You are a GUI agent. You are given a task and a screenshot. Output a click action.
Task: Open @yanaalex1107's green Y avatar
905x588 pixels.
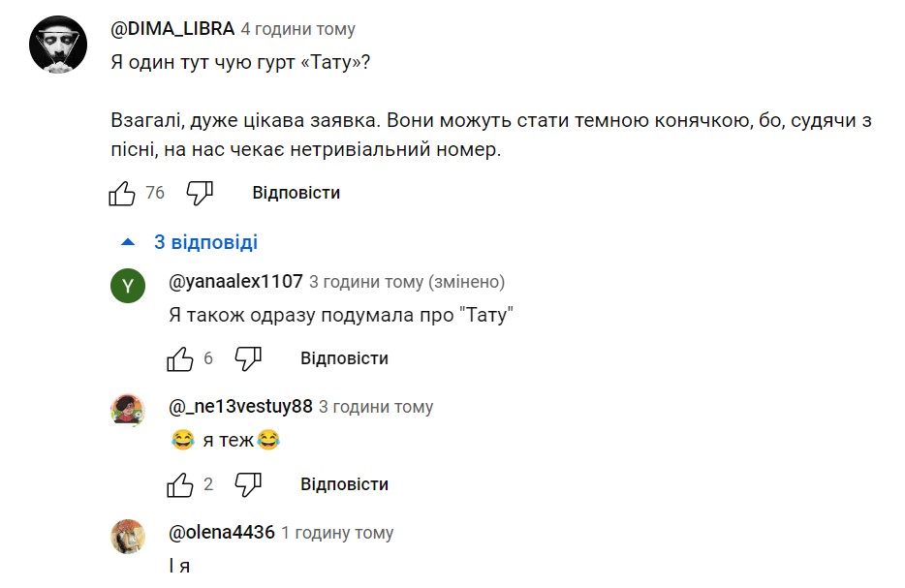tap(128, 286)
